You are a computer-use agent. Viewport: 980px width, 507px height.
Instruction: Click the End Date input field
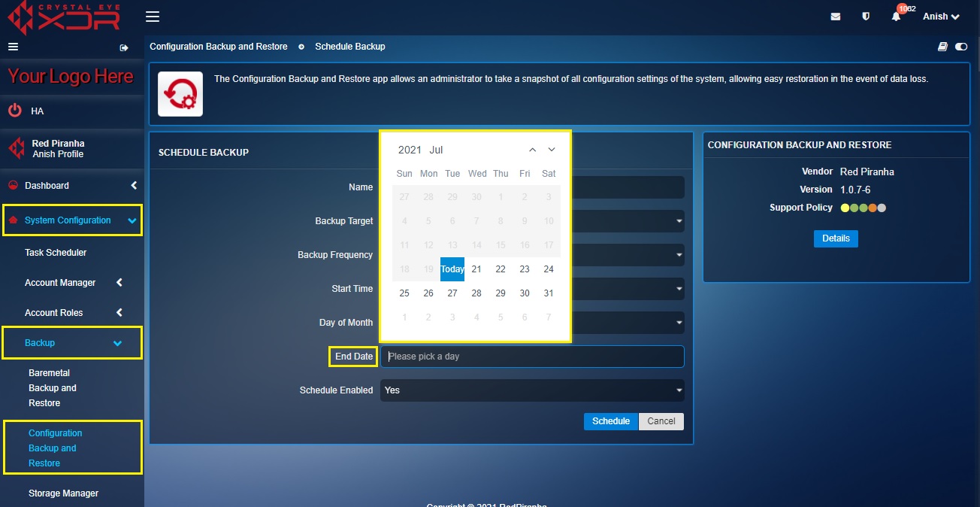[x=532, y=357]
